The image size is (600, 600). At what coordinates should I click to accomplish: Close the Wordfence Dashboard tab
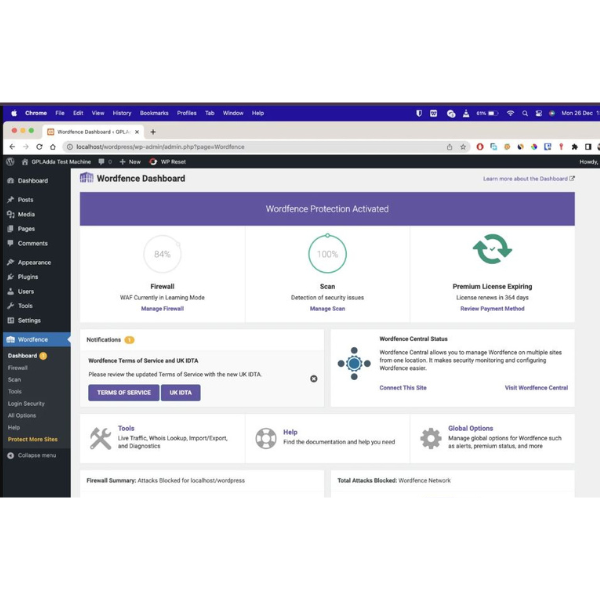(x=137, y=132)
